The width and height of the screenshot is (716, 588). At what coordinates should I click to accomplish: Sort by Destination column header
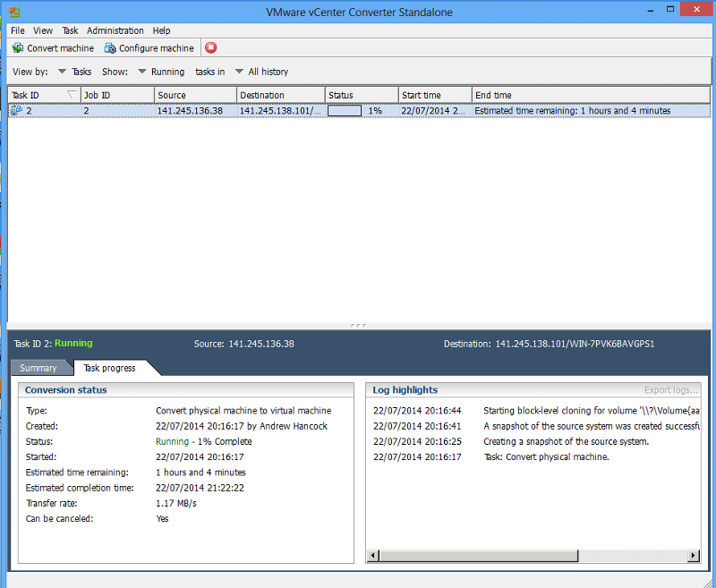pos(281,95)
